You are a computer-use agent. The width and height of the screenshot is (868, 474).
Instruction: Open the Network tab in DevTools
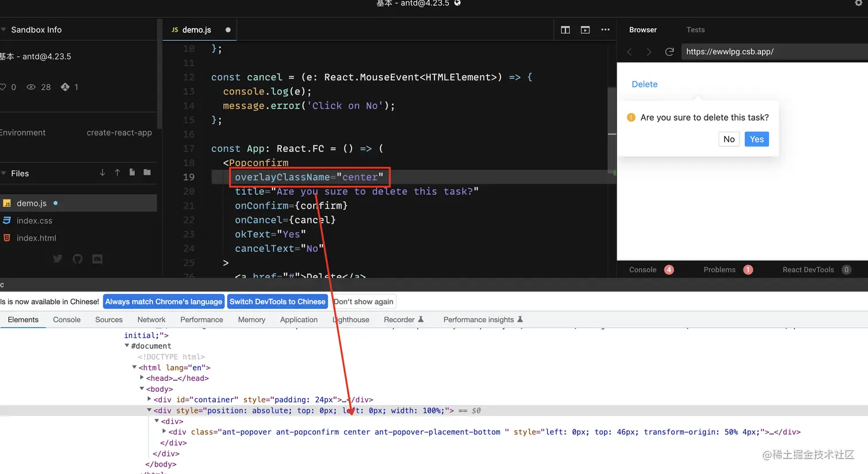(x=152, y=319)
